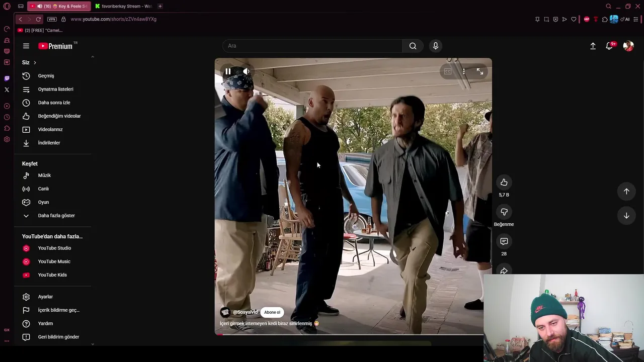Open Twitch in Opera sidebar

[7, 78]
